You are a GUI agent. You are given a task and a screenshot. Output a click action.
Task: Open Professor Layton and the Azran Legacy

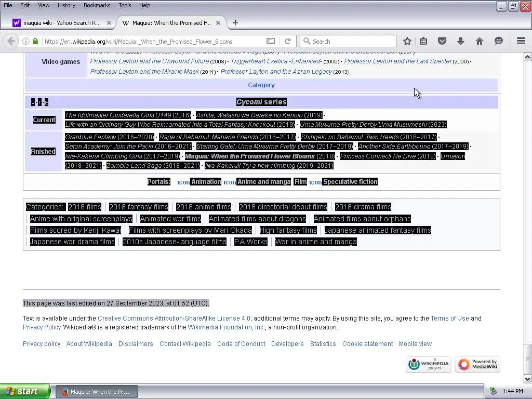(x=276, y=72)
